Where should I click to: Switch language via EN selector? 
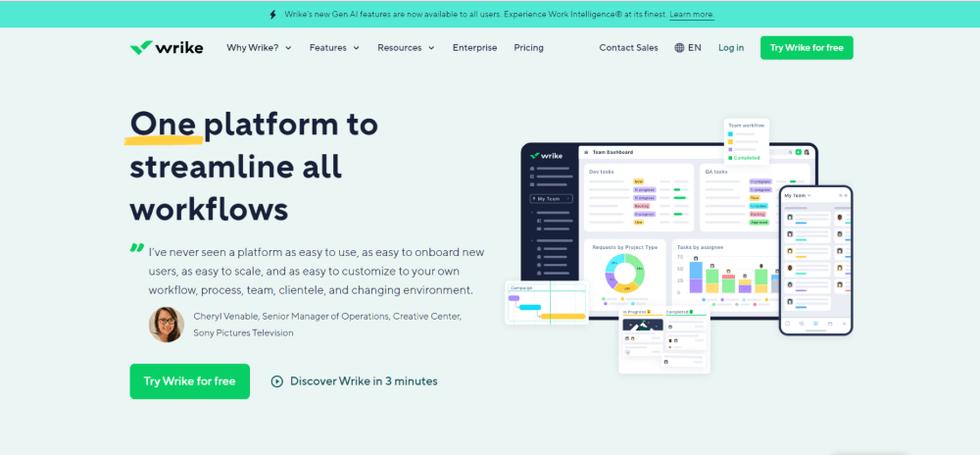tap(688, 47)
